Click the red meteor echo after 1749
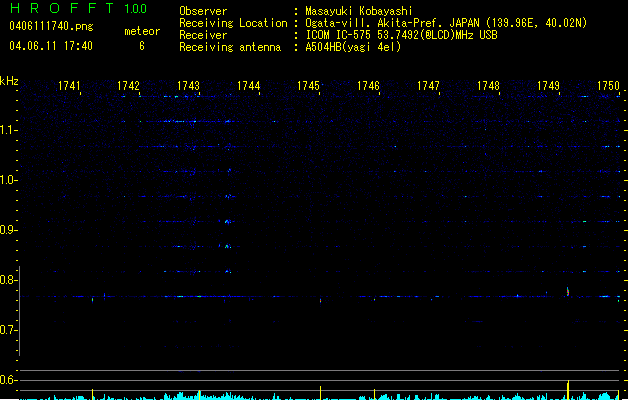The height and width of the screenshot is (400, 629). point(568,292)
